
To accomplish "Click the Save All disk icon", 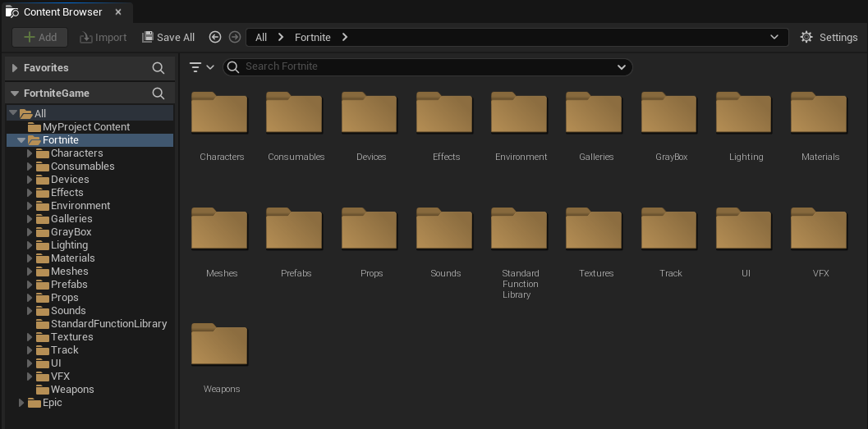I will coord(148,37).
